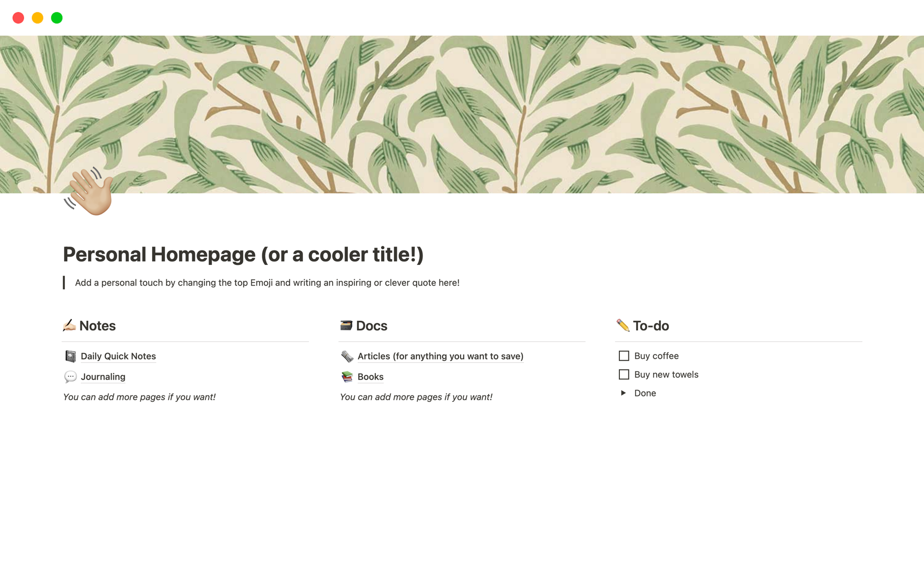Screen dimensions: 924x578
Task: Open the Books page link
Action: pos(370,377)
